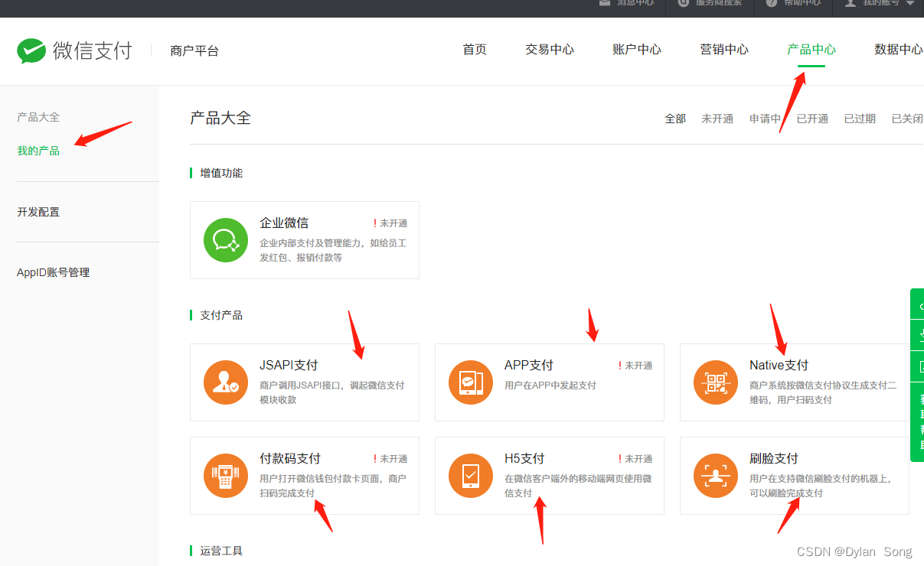This screenshot has width=924, height=566.
Task: Filter products by 已开通
Action: 812,119
